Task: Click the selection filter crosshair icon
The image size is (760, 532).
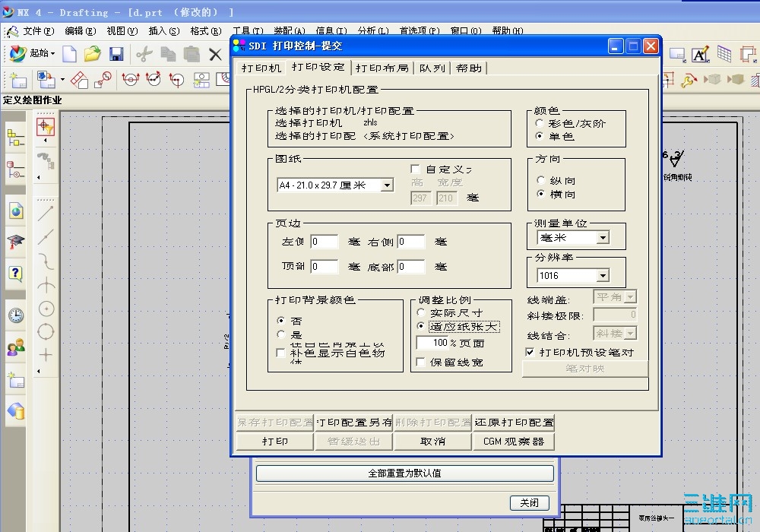Action: (x=46, y=127)
